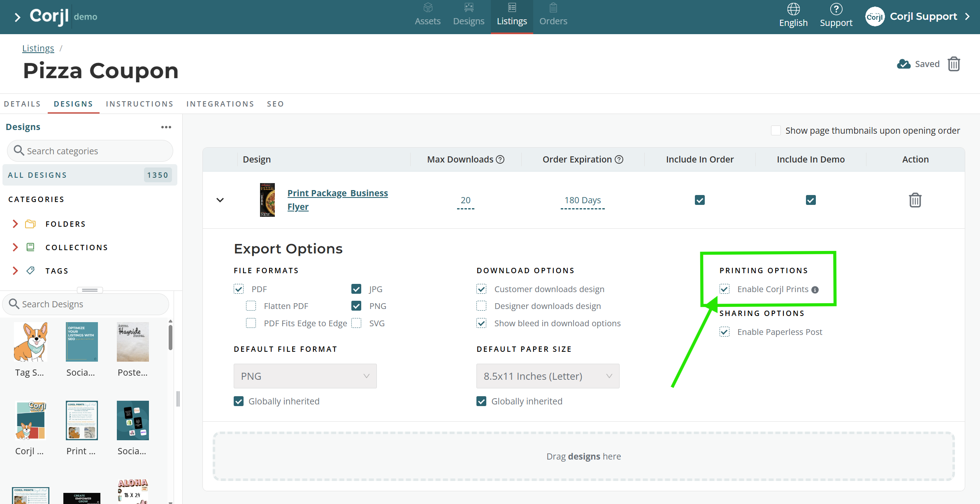Toggle Show page thumbnails upon opening order
980x504 pixels.
coord(776,130)
